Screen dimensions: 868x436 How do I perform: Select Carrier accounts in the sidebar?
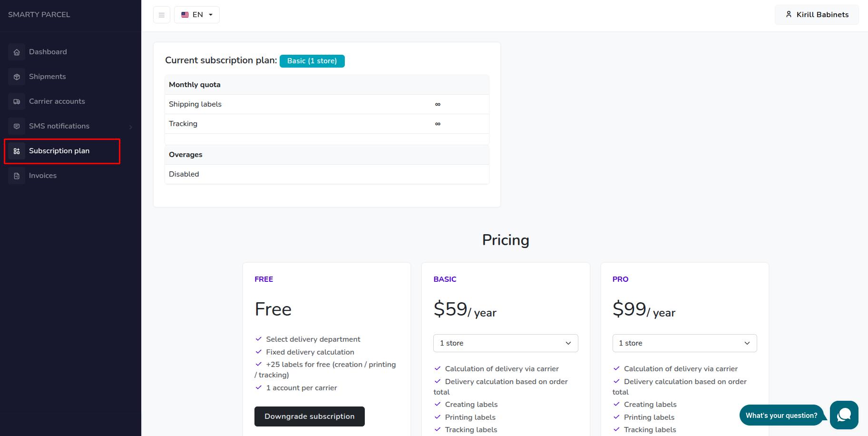(x=57, y=101)
